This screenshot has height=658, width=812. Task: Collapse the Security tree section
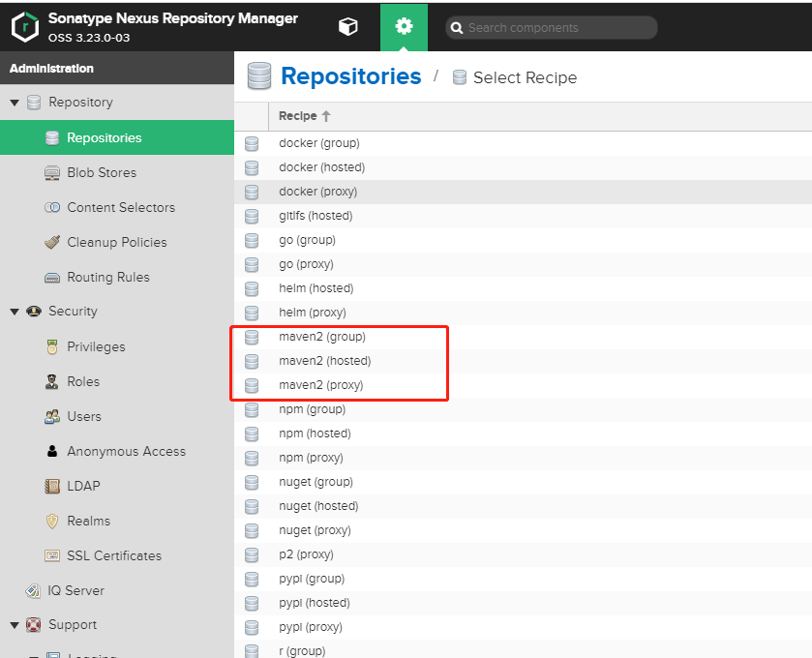pyautogui.click(x=15, y=312)
